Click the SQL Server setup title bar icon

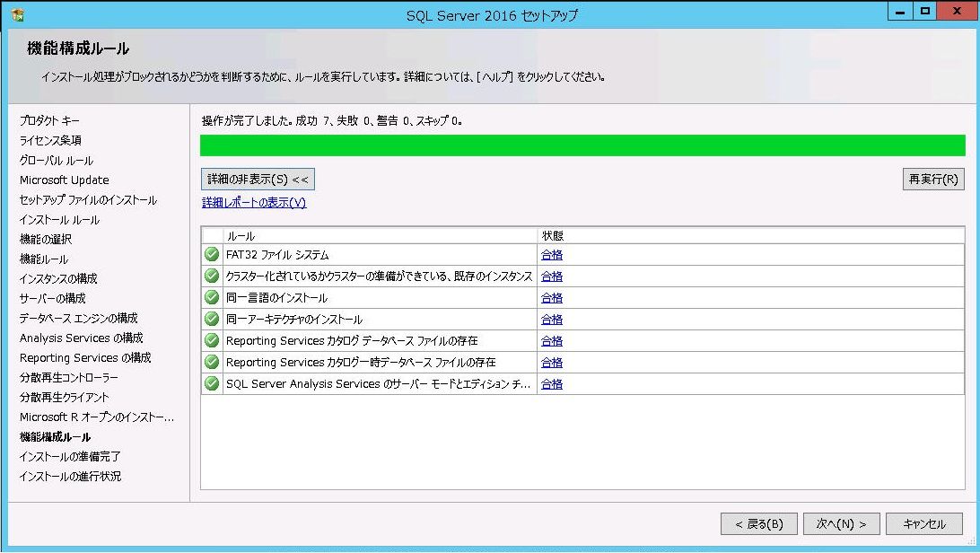coord(18,13)
